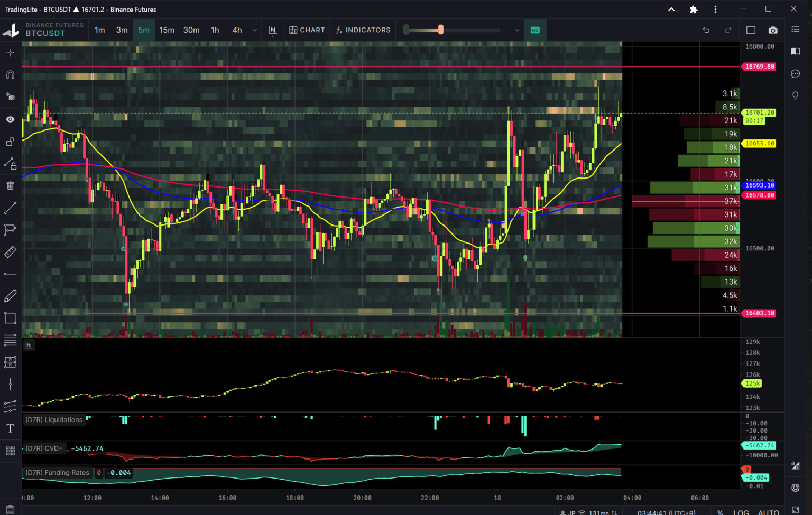Select the Trend Line drawing tool
Viewport: 812px width, 515px height.
10,208
